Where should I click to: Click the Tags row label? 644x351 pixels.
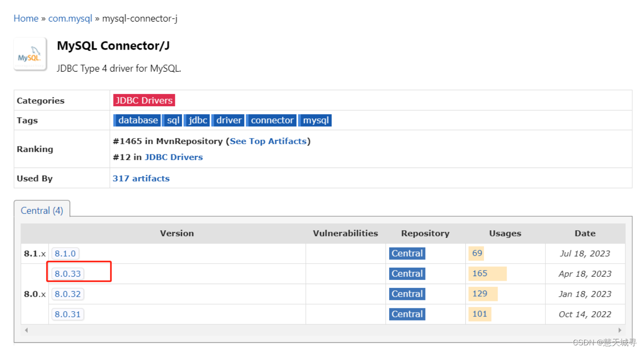(27, 120)
